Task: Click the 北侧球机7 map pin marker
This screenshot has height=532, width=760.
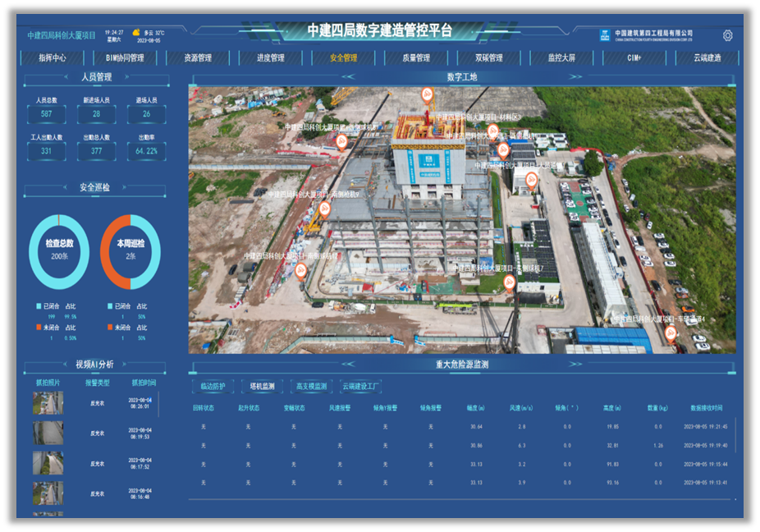Action: pyautogui.click(x=509, y=282)
